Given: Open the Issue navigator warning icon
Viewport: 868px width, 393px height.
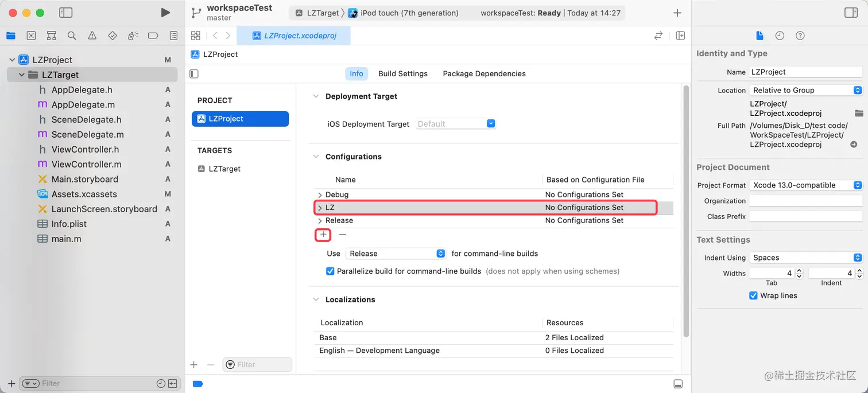Looking at the screenshot, I should tap(92, 36).
